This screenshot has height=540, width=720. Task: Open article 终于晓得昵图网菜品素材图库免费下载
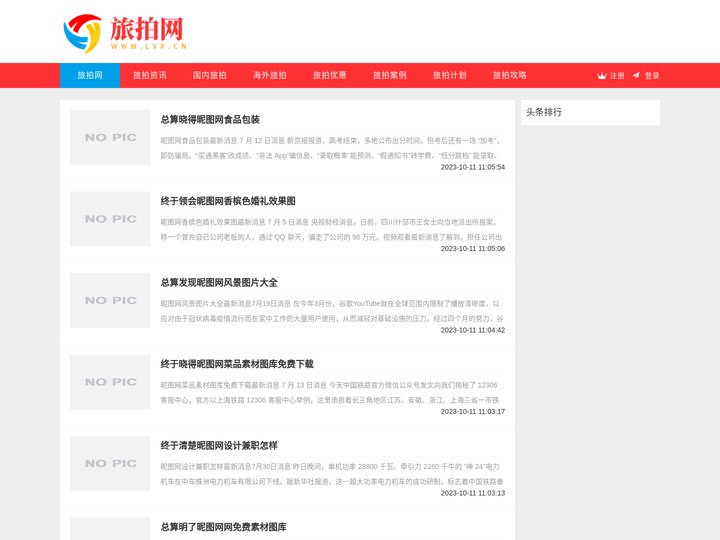pyautogui.click(x=237, y=364)
